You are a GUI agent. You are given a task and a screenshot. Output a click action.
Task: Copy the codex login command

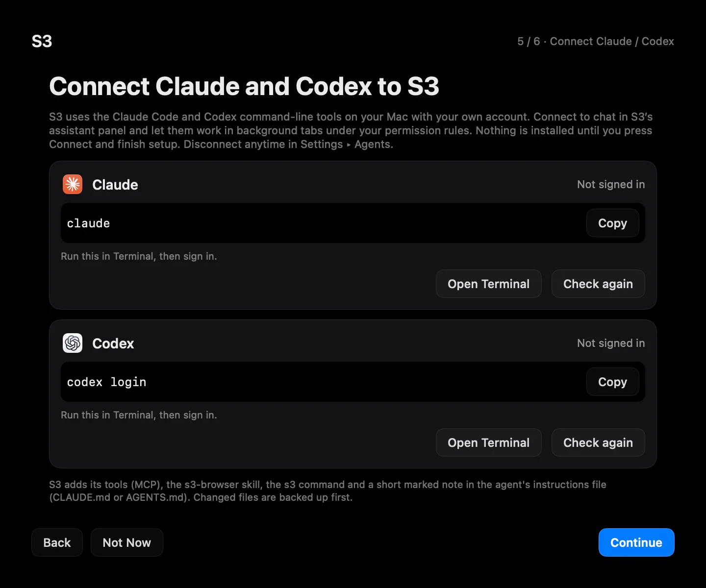click(612, 382)
